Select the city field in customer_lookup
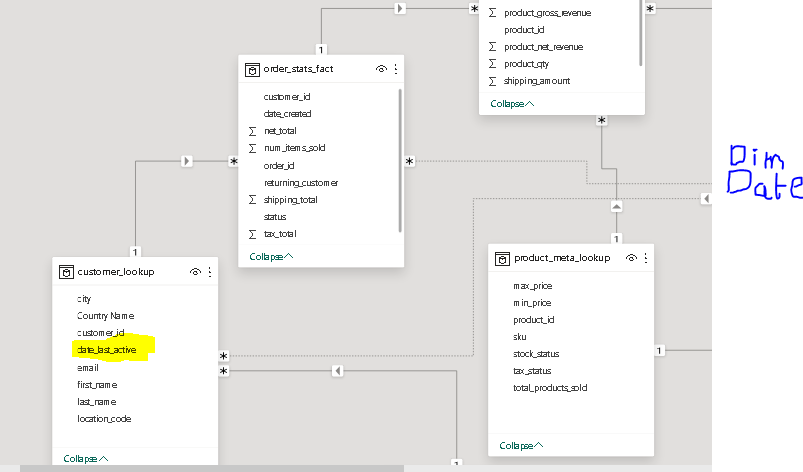This screenshot has height=472, width=803. click(x=84, y=299)
